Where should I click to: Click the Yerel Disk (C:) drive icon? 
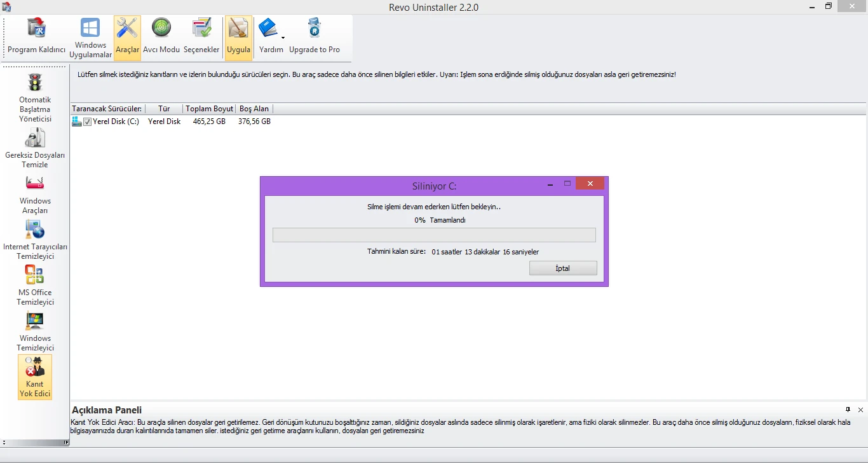77,121
